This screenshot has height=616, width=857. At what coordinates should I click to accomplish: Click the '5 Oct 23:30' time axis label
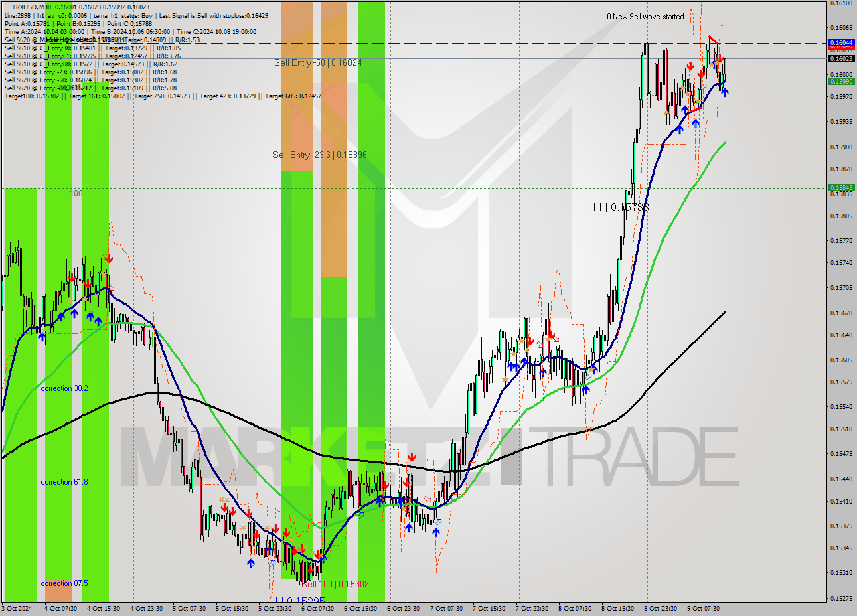coord(275,609)
